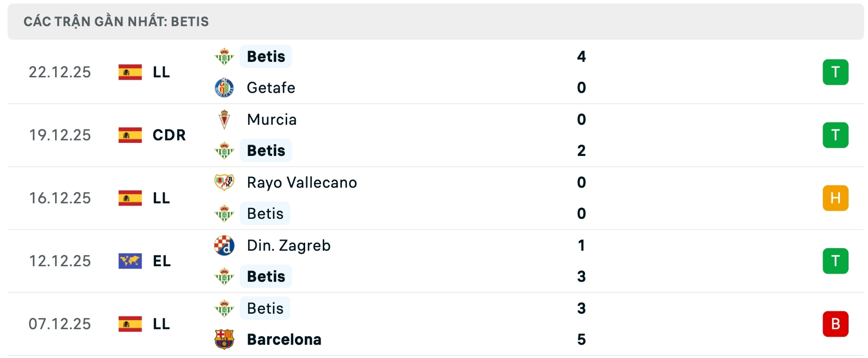The height and width of the screenshot is (358, 868).
Task: Open Betis from the Murcia match row
Action: click(x=265, y=151)
